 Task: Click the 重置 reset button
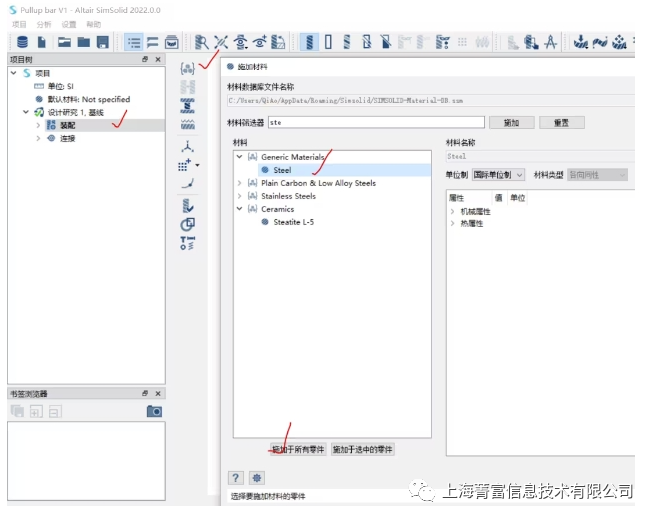561,123
